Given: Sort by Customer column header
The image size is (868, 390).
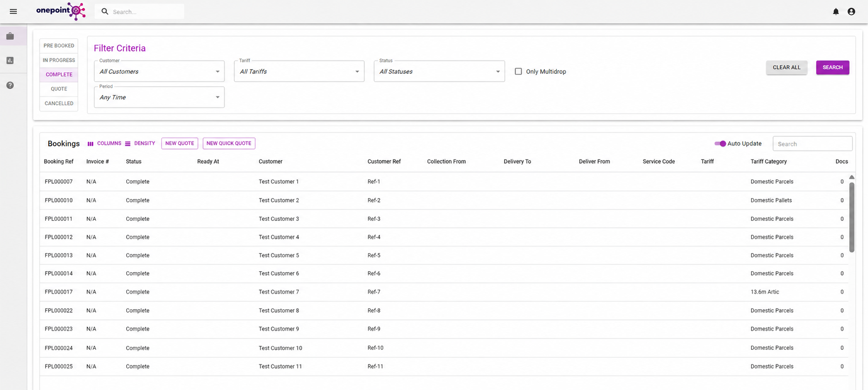Looking at the screenshot, I should click(x=271, y=162).
